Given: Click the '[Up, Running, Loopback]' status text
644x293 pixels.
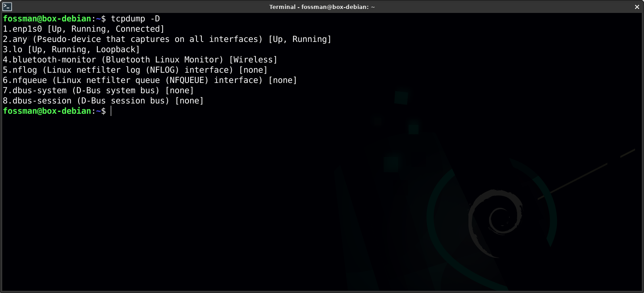Looking at the screenshot, I should [x=84, y=50].
